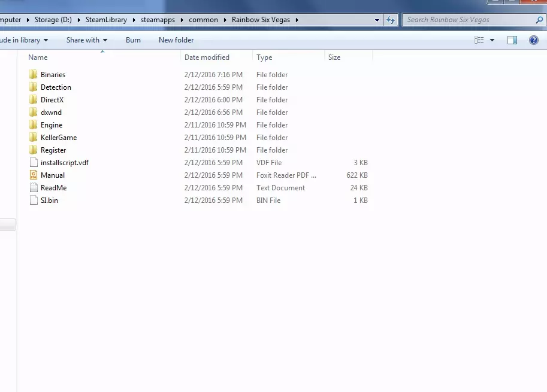Navigate to common breadcrumb
The width and height of the screenshot is (547, 392).
[203, 20]
